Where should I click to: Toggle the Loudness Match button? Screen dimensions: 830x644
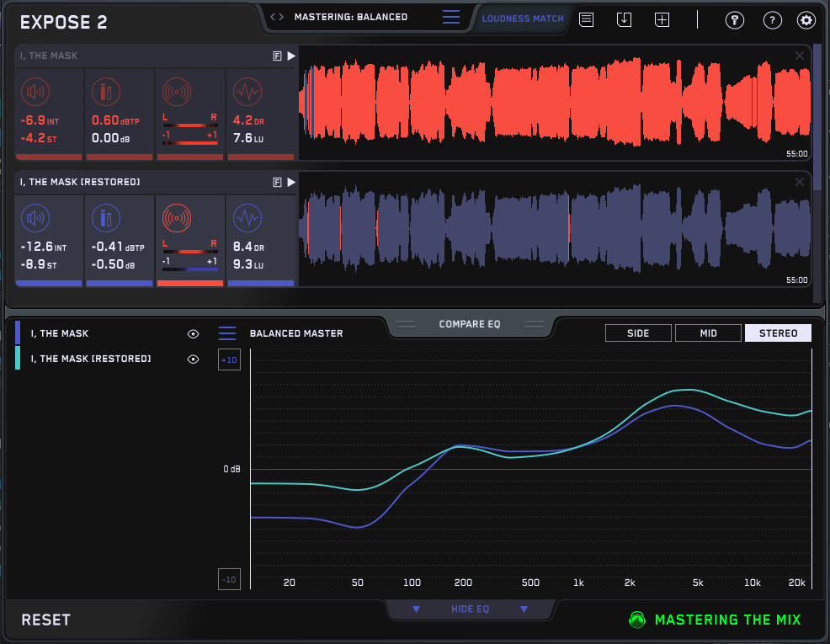[x=523, y=19]
